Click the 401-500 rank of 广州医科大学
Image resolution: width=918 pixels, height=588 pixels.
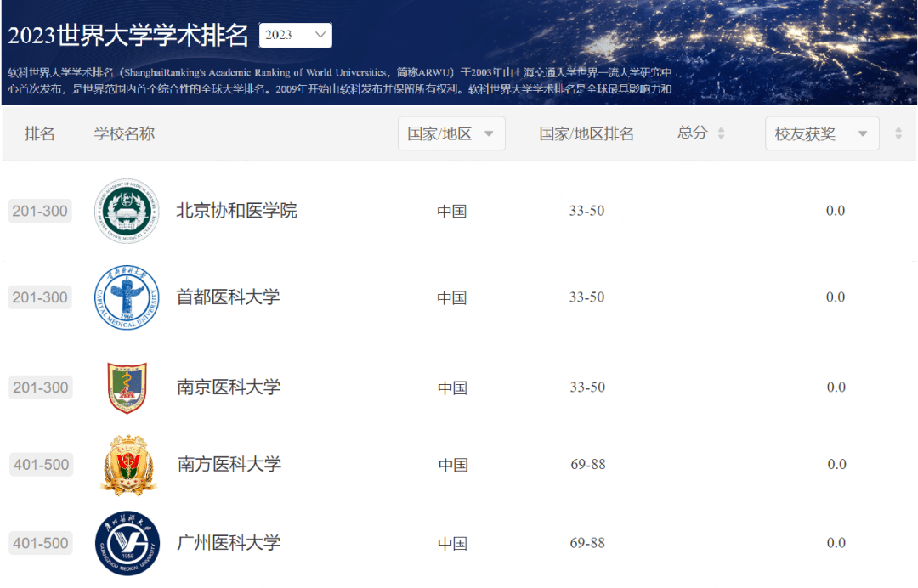[x=41, y=543]
